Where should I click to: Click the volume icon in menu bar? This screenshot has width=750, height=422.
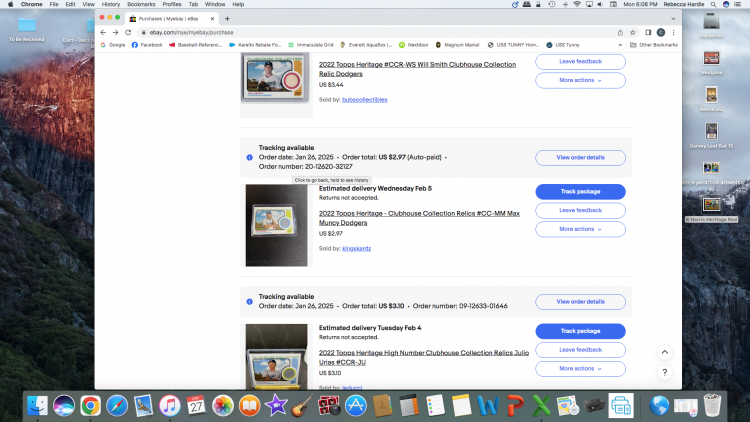click(600, 4)
